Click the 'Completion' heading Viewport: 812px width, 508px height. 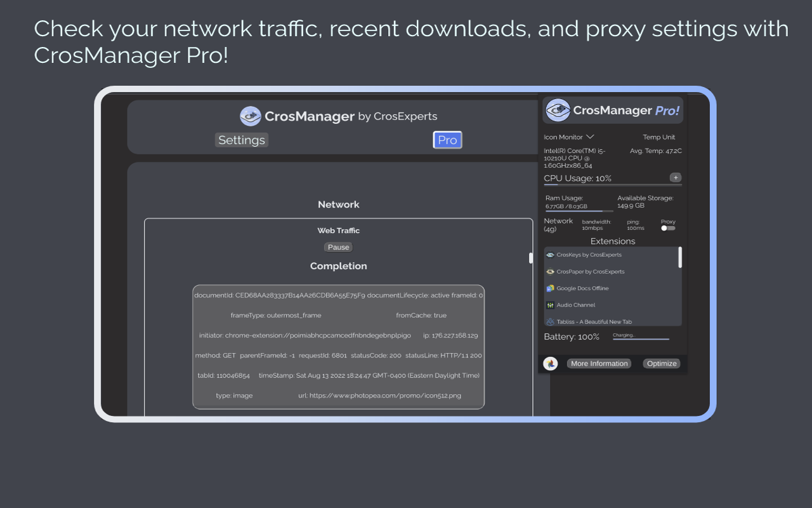339,266
